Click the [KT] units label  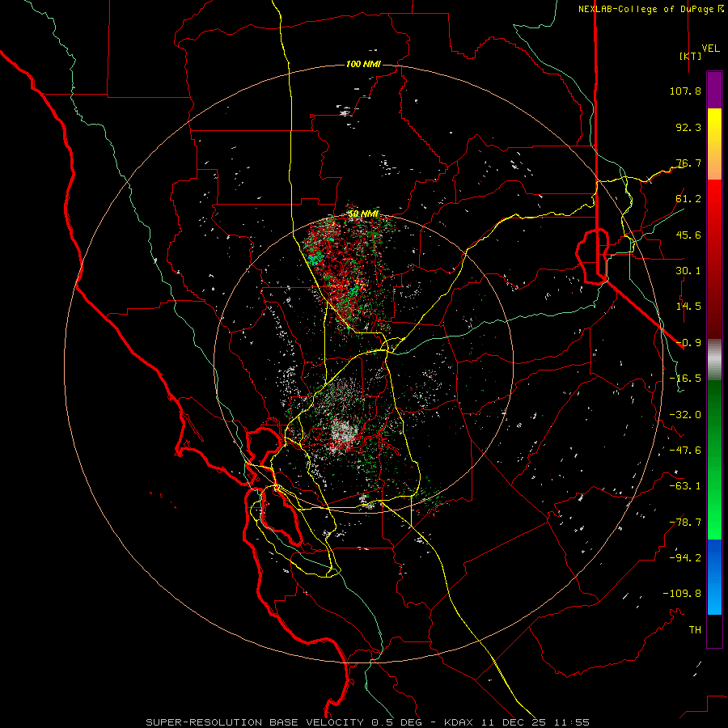pyautogui.click(x=691, y=56)
